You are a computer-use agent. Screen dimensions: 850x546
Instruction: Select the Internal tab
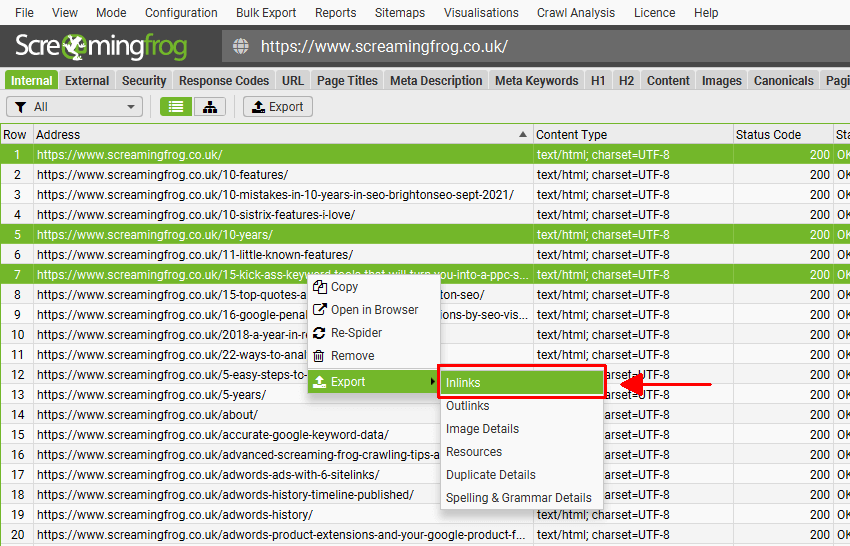[31, 80]
